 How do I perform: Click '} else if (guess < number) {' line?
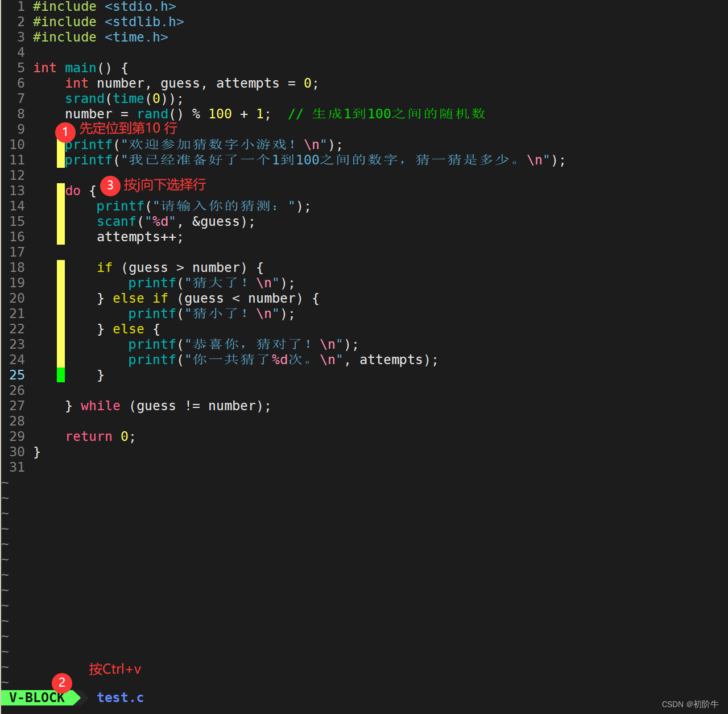click(208, 298)
